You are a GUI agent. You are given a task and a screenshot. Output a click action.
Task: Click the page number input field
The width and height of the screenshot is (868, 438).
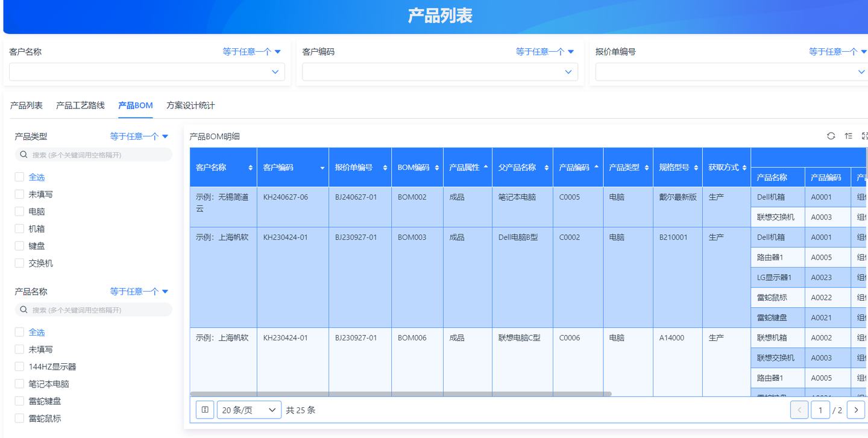tap(820, 410)
